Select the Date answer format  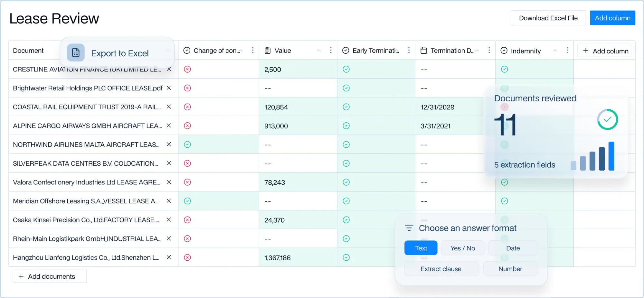pyautogui.click(x=513, y=248)
